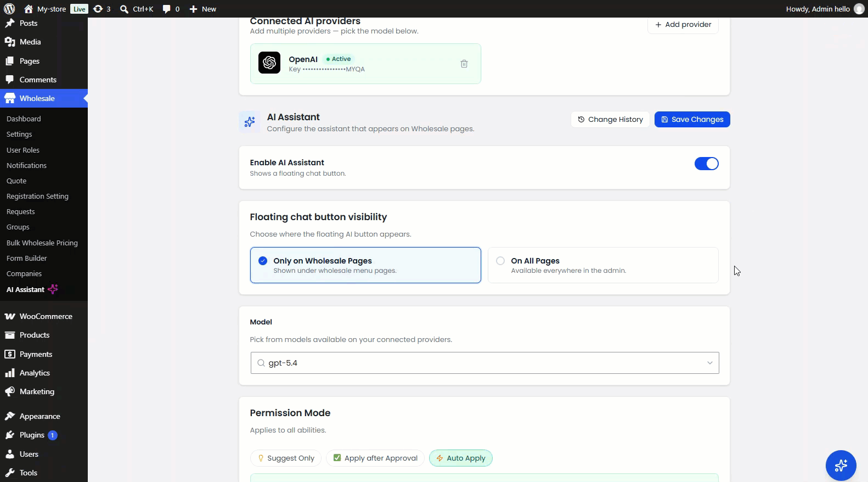
Task: Toggle the Enable AI Assistant switch
Action: (x=706, y=164)
